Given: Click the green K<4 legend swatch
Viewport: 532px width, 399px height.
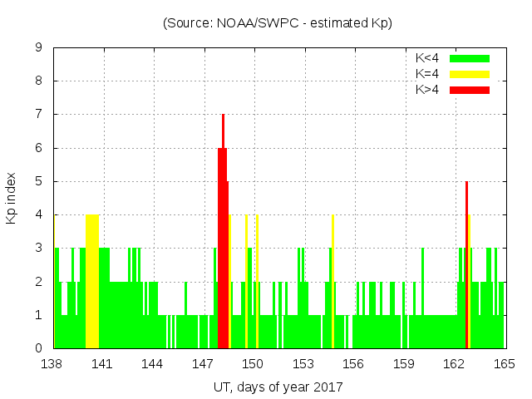Looking at the screenshot, I should coord(469,58).
